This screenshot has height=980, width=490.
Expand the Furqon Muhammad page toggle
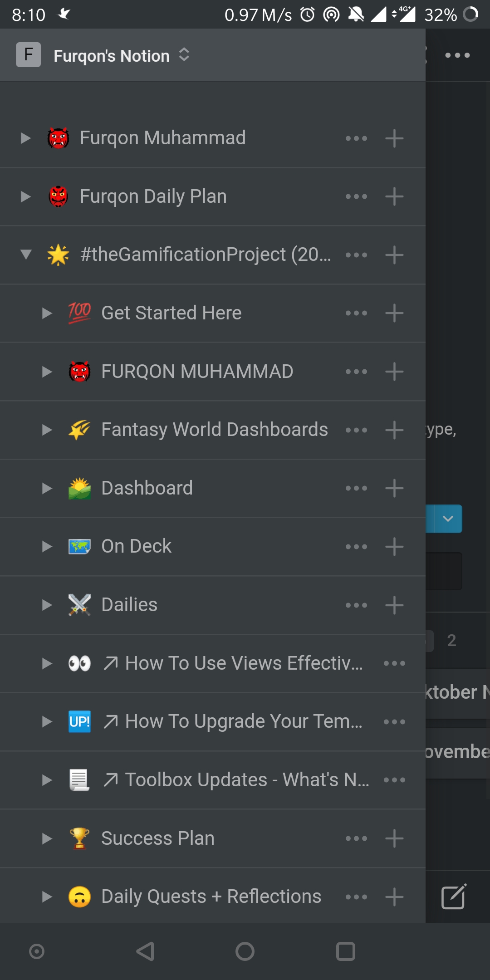pyautogui.click(x=26, y=138)
